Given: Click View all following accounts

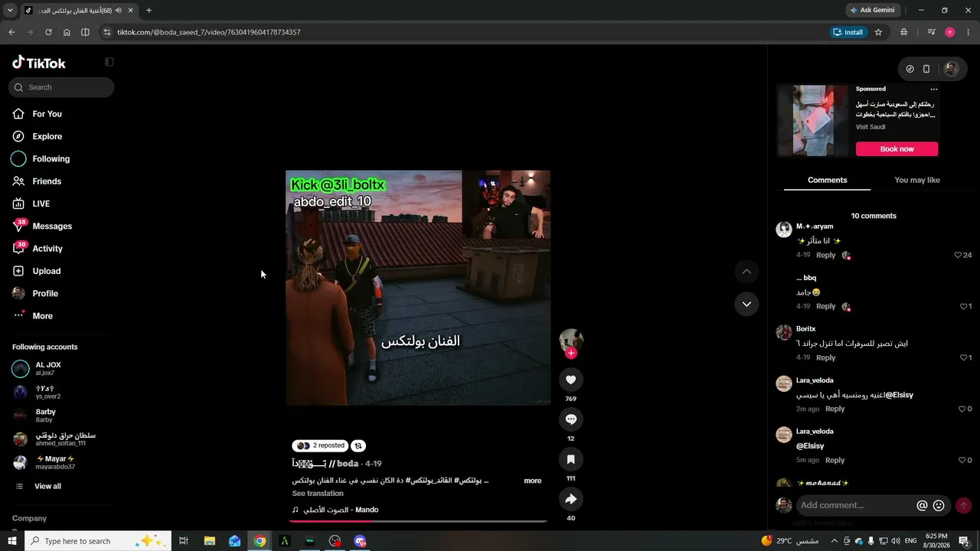Looking at the screenshot, I should click(47, 487).
